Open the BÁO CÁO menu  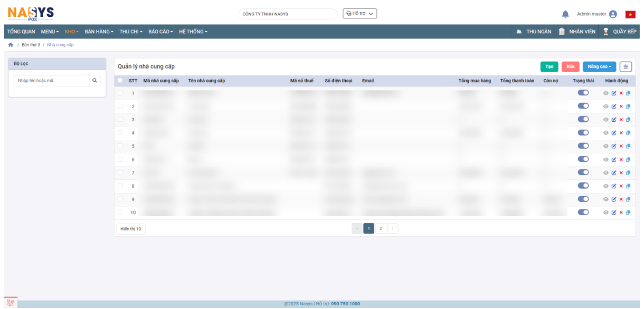coord(161,32)
